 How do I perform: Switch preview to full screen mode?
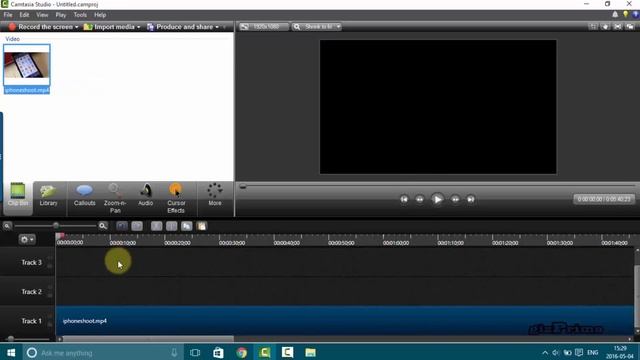[618, 27]
